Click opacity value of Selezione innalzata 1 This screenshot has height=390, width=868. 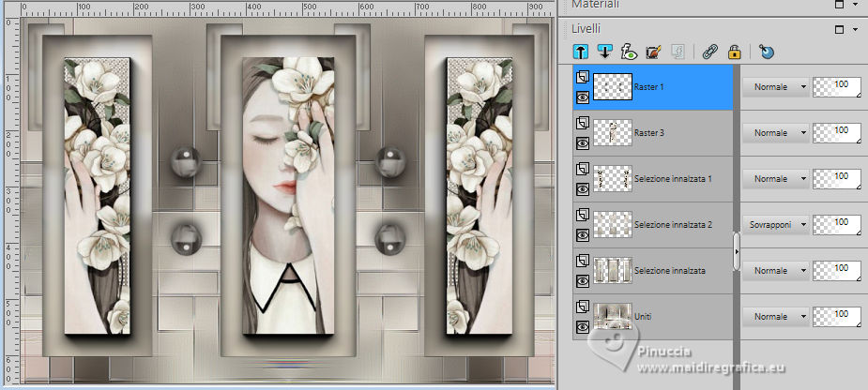[837, 179]
